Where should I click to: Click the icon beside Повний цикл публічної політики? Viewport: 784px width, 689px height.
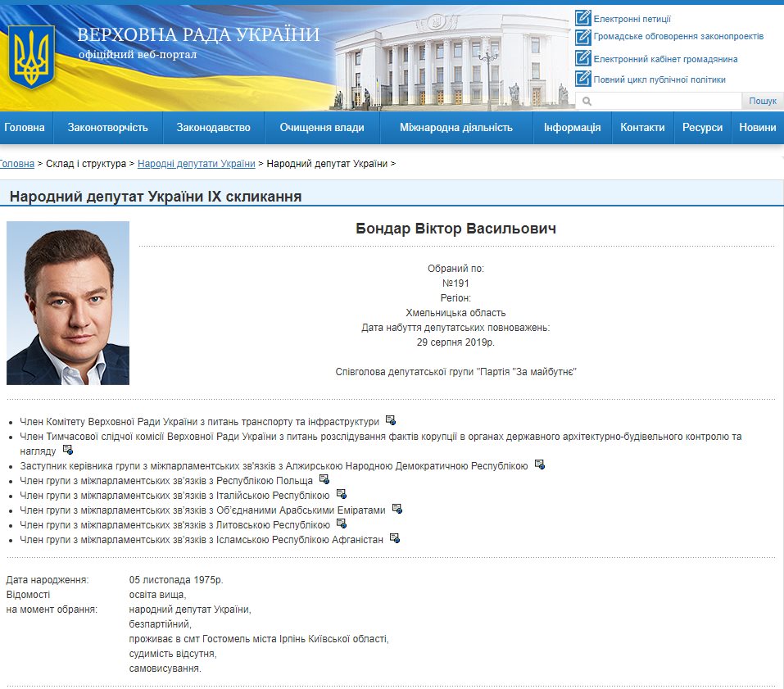[582, 79]
